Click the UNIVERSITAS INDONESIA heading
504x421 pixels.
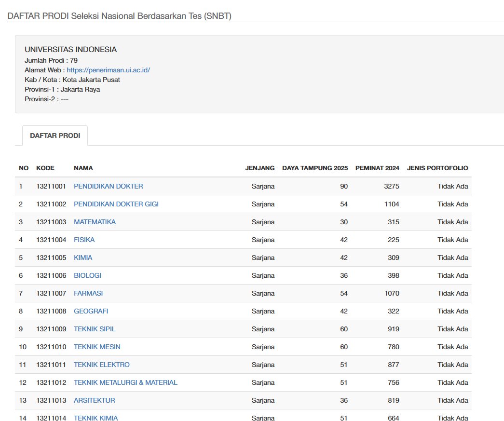click(71, 50)
